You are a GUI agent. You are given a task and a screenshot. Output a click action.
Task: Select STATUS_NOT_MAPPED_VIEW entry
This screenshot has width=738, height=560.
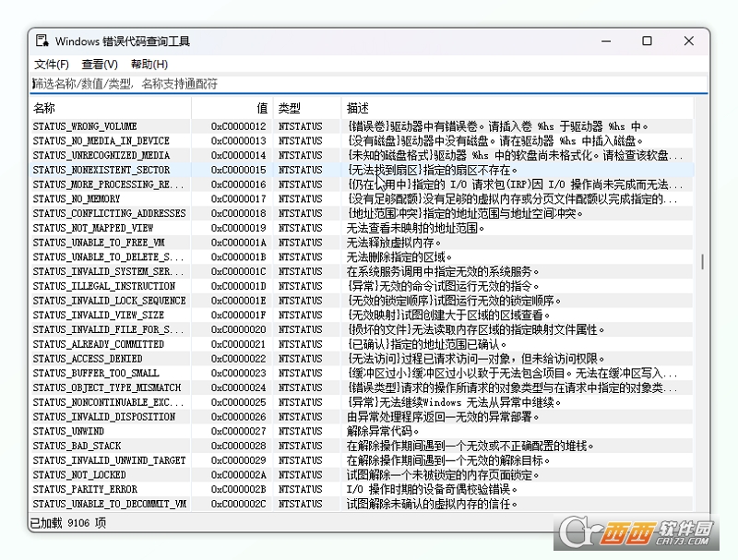363,228
